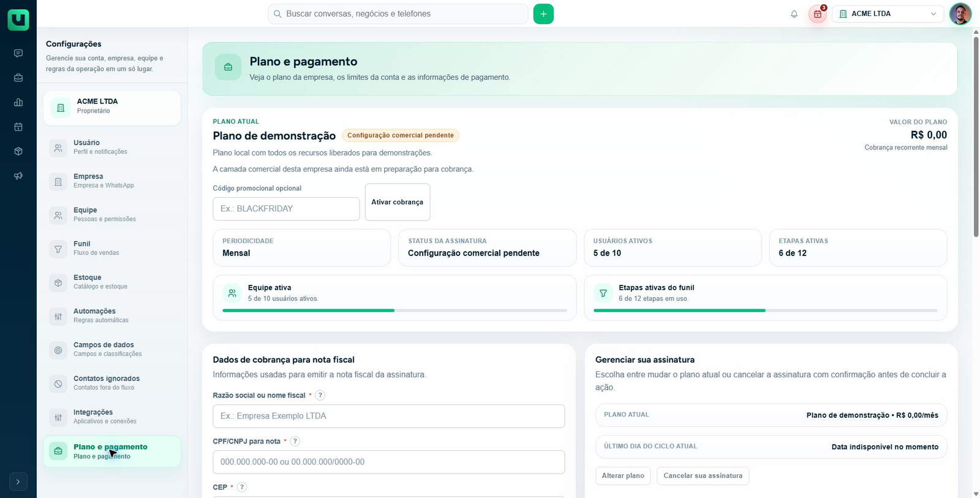The height and width of the screenshot is (498, 980).
Task: Focus the Razão social ou nome fiscal field
Action: coord(389,416)
